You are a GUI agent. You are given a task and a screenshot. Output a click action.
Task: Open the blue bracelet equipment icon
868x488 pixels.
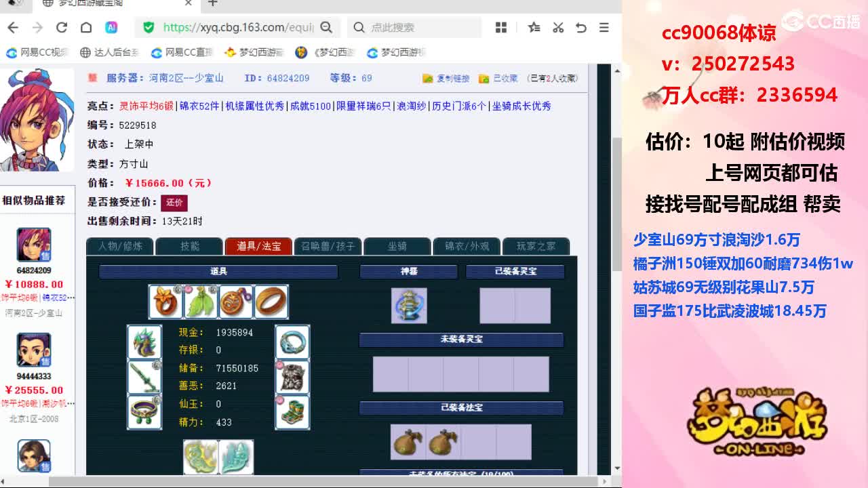pos(292,343)
